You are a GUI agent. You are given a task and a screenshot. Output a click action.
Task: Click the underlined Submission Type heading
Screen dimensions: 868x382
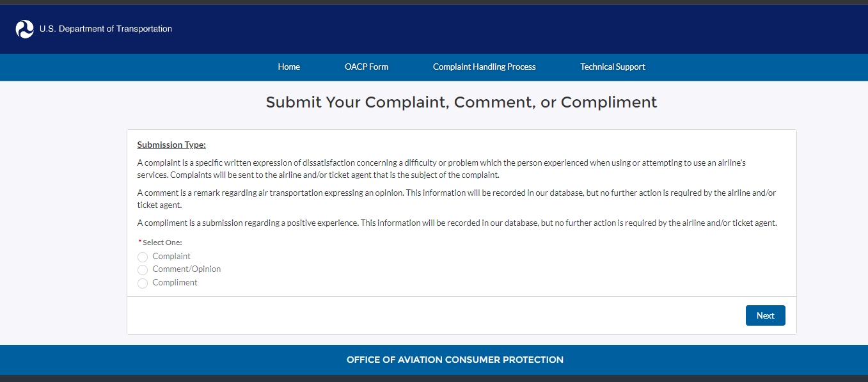[x=171, y=145]
